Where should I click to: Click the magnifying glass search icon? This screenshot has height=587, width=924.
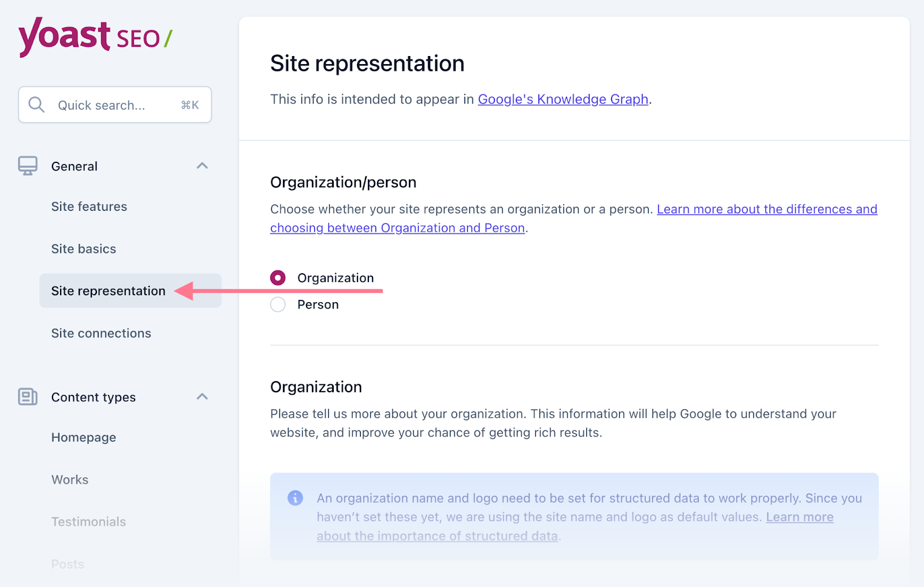click(x=36, y=105)
